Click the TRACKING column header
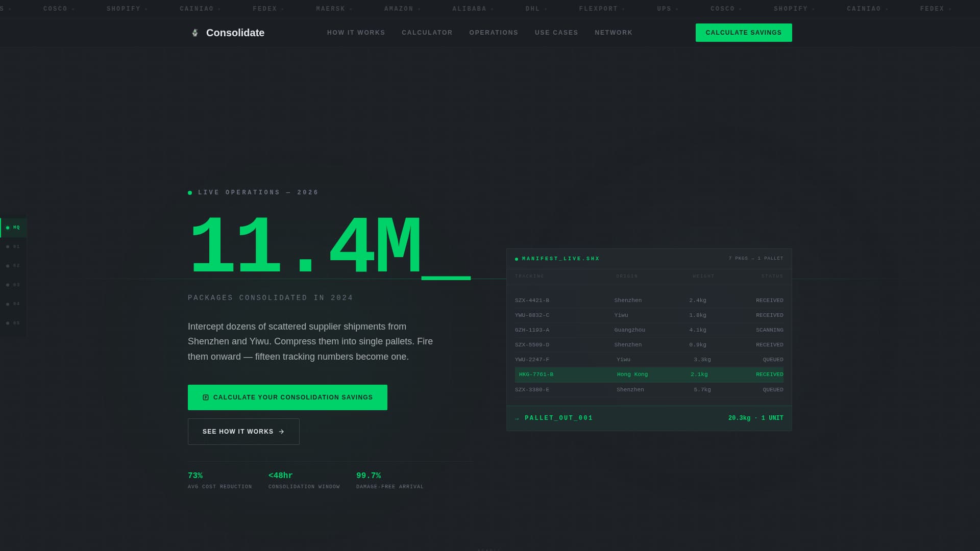 (529, 277)
